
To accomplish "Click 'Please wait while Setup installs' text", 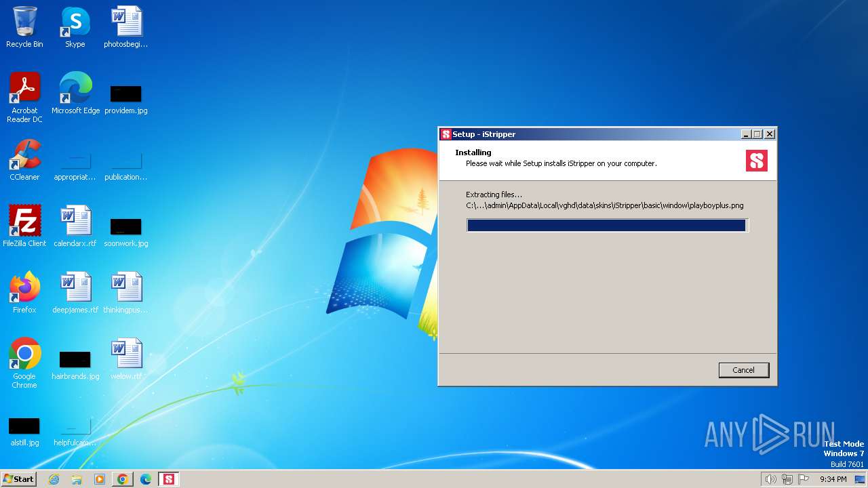I will 561,163.
